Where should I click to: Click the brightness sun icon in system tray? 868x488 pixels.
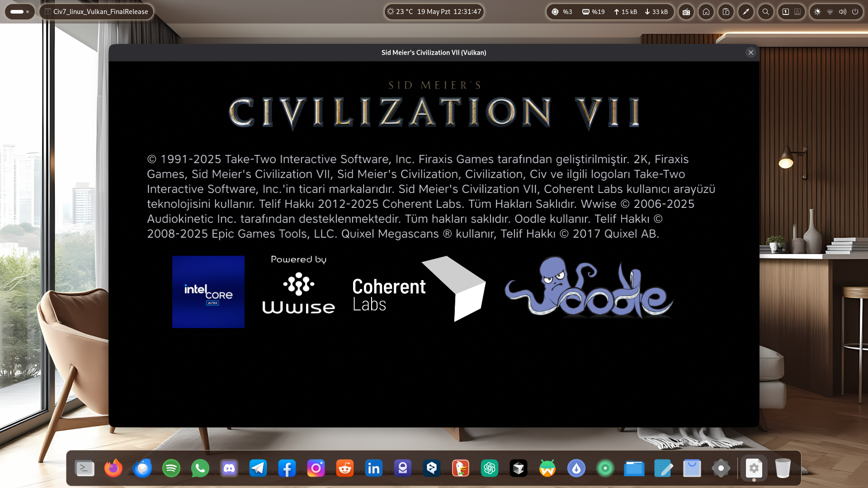click(817, 12)
